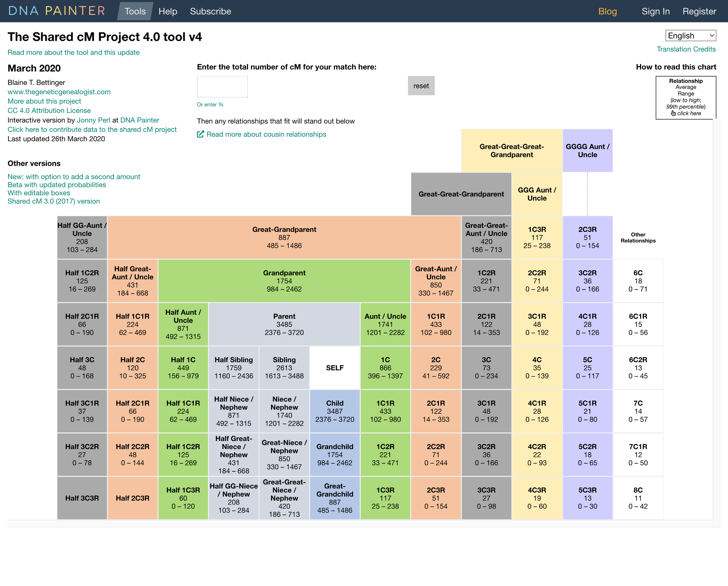This screenshot has height=586, width=728.
Task: Click Register in the header
Action: tap(699, 11)
